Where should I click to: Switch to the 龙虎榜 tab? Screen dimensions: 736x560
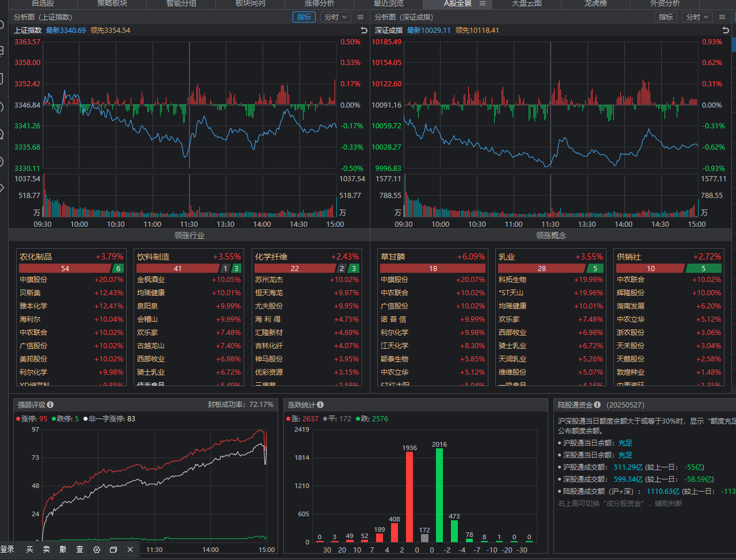tap(596, 3)
